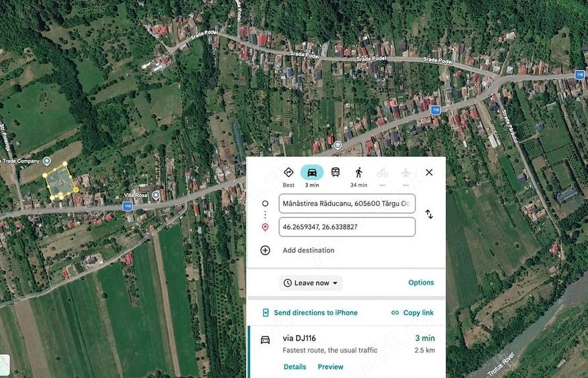This screenshot has width=588, height=378.
Task: Select the Flights mode icon
Action: [405, 173]
